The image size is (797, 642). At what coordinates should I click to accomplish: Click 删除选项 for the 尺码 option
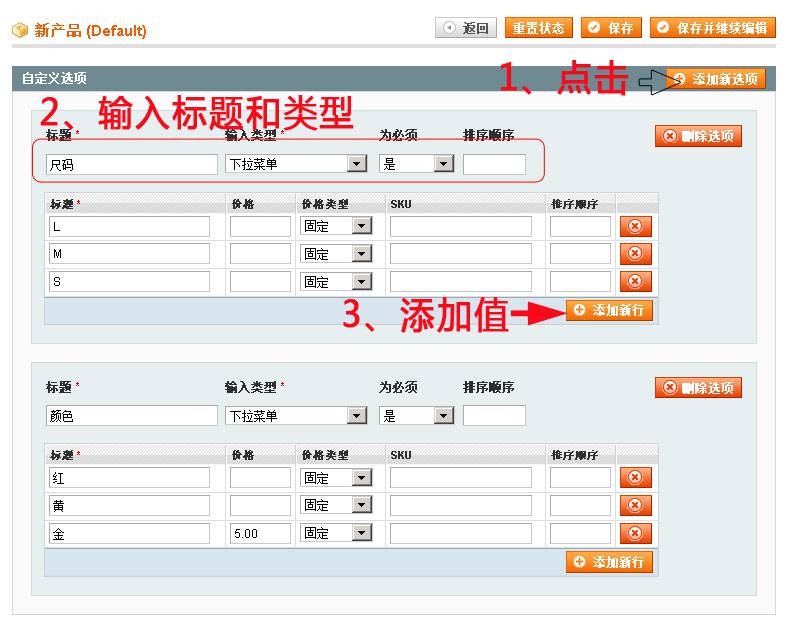tap(698, 136)
